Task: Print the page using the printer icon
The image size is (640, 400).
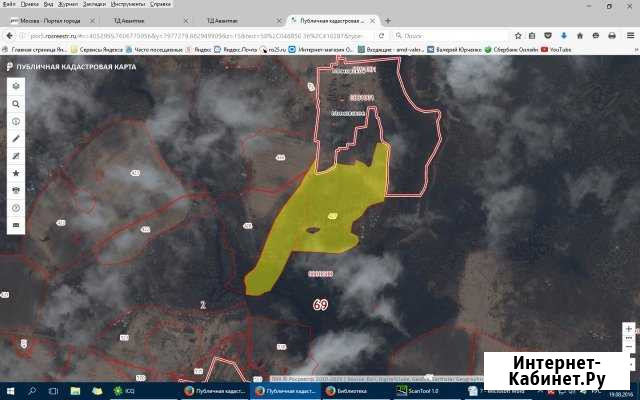Action: tap(612, 36)
